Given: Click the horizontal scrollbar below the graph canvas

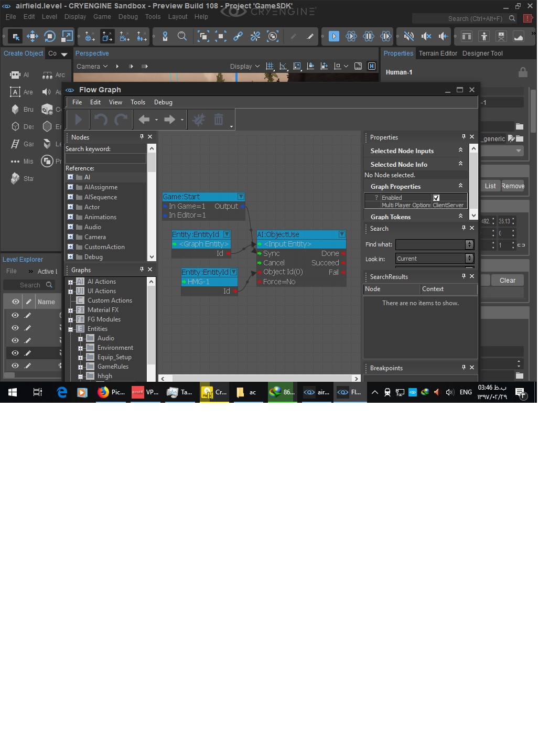Looking at the screenshot, I should [260, 379].
